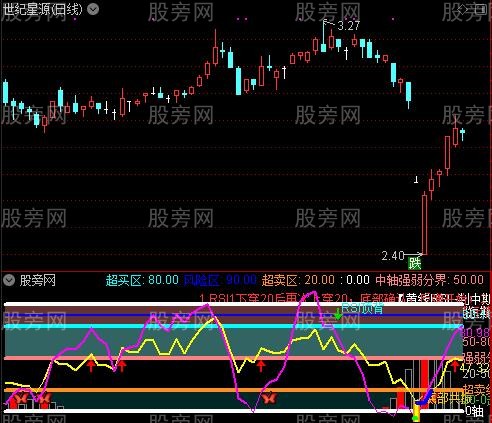Click the 2.40 low price label

click(x=393, y=256)
